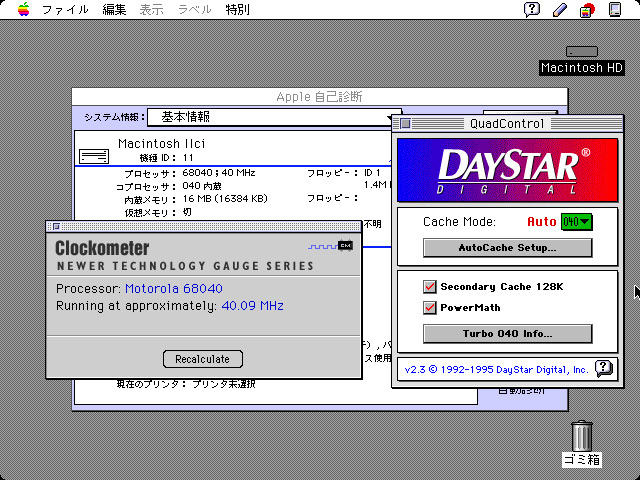Click the QuadControl window title bar
The height and width of the screenshot is (480, 640).
click(507, 123)
